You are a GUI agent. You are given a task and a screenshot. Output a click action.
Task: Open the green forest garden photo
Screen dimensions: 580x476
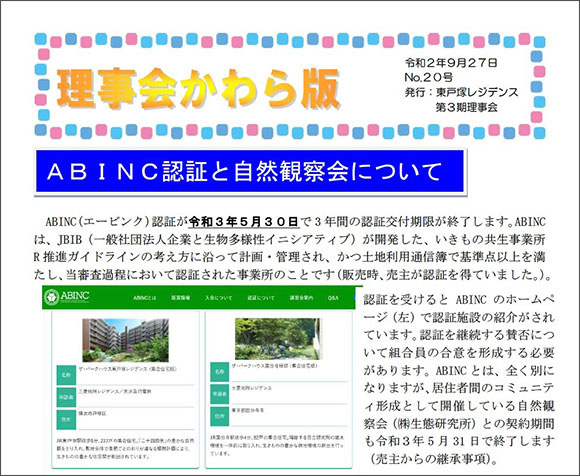(277, 338)
